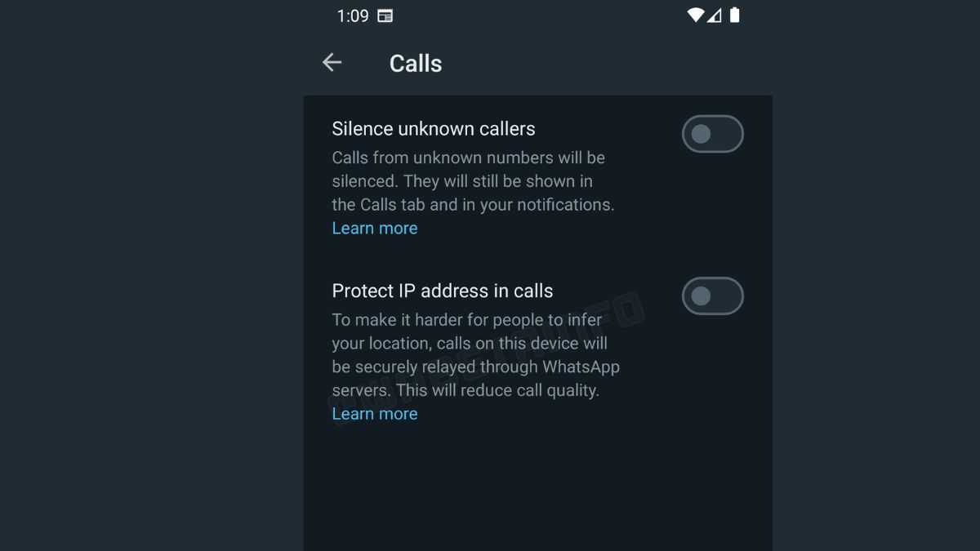Tap the text about relaying through WhatsApp servers
980x551 pixels.
(476, 355)
